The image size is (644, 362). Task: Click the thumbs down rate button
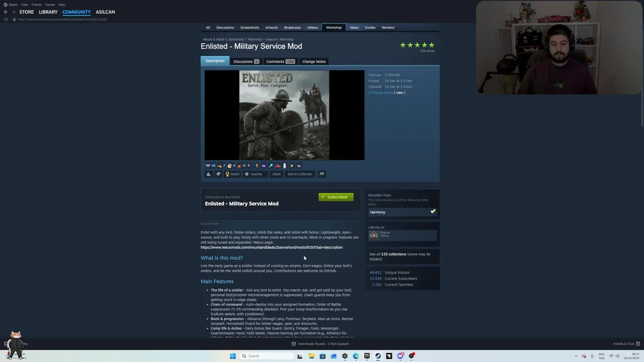pos(218,174)
